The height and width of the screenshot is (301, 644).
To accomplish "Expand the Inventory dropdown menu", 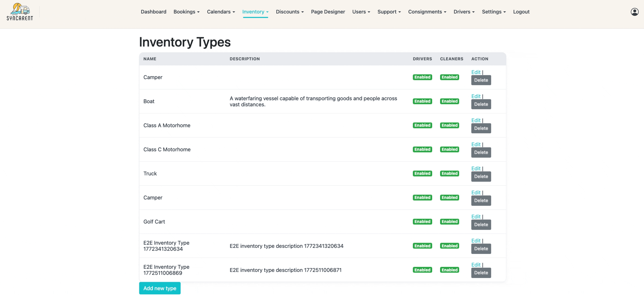I will (255, 12).
